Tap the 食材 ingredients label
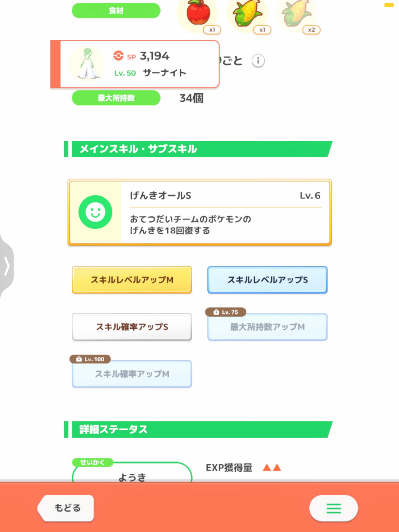The image size is (399, 532). (x=116, y=11)
